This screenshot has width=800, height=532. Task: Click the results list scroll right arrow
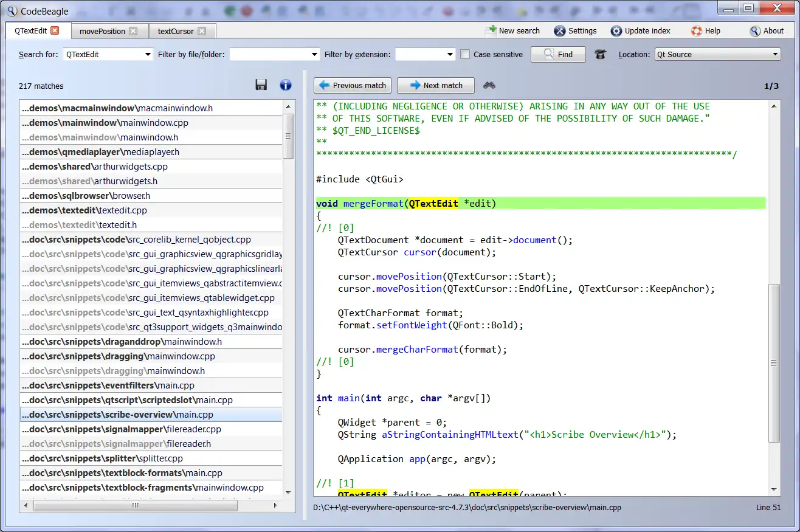[x=275, y=505]
